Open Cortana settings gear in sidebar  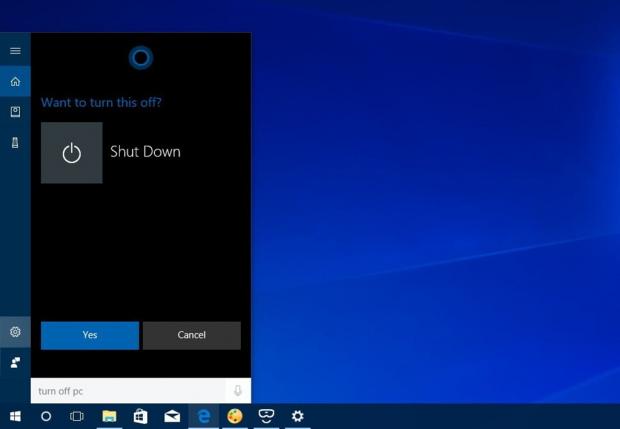tap(15, 331)
